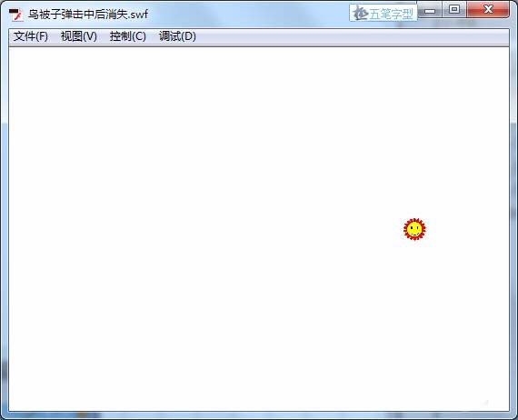Click the smiling sun sprite
Screen dimensions: 518x420
[x=414, y=229]
